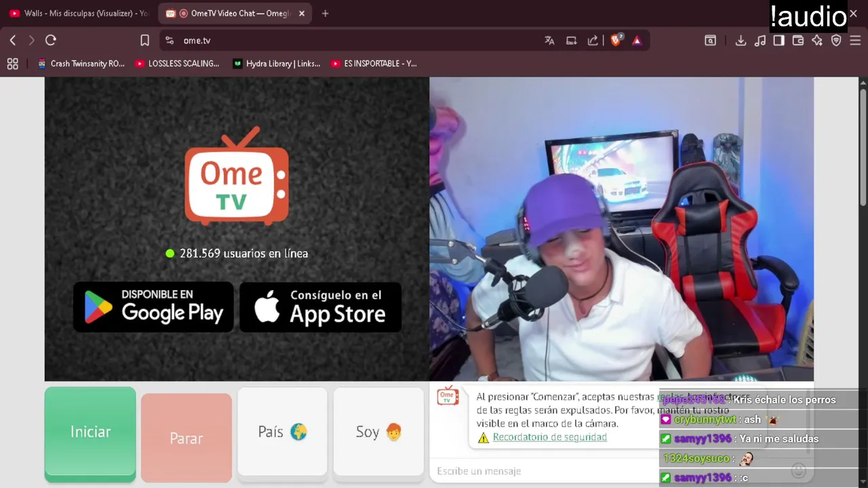Open the Brave VPN shield icon

pos(836,41)
